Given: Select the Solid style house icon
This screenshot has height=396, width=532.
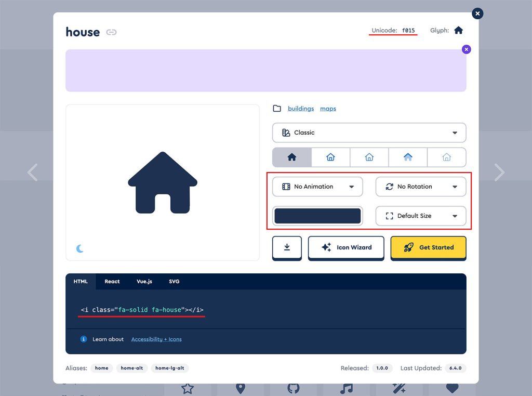Looking at the screenshot, I should tap(292, 157).
